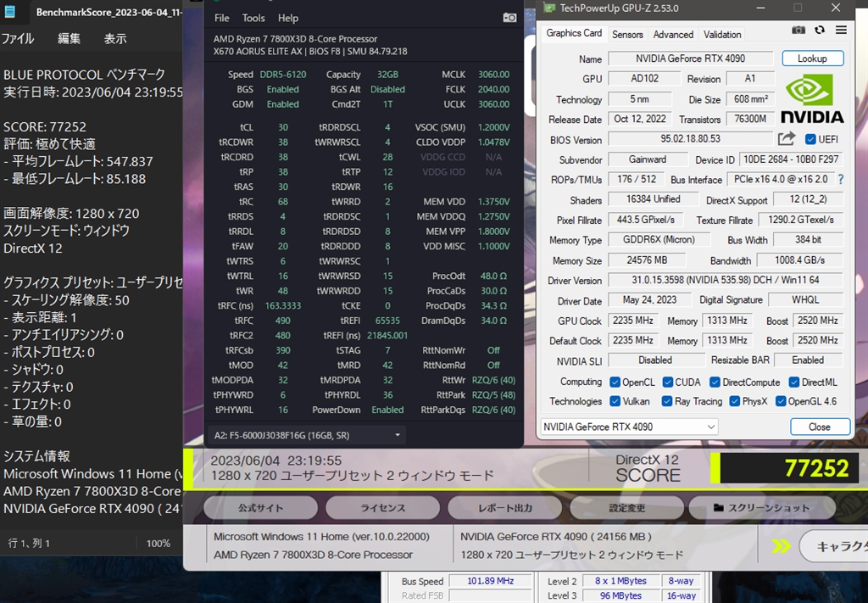Click the Memory Size 24576 MB field
This screenshot has width=868, height=603.
click(x=647, y=260)
